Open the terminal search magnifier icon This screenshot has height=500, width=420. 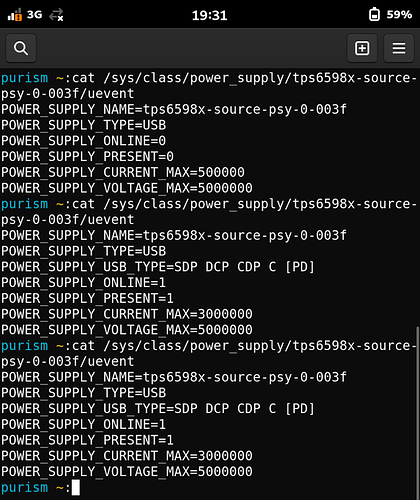pyautogui.click(x=21, y=48)
